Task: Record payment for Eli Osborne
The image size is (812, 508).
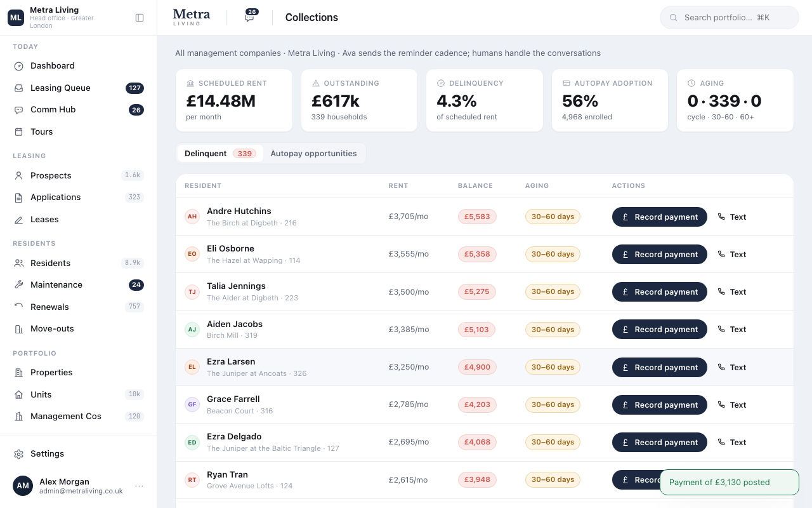Action: (659, 255)
